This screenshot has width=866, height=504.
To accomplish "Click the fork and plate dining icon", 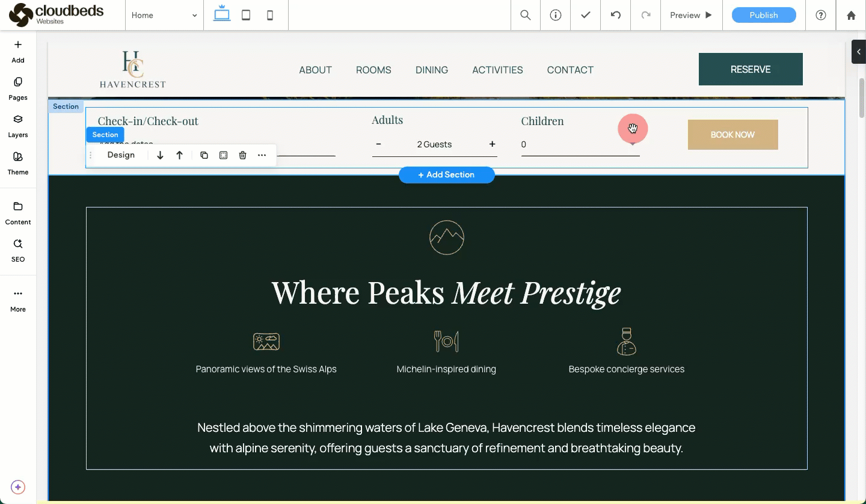I will pos(446,341).
